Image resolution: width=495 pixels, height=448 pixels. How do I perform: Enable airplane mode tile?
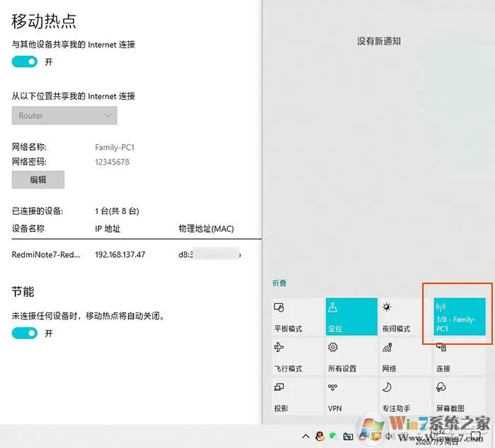[x=297, y=357]
